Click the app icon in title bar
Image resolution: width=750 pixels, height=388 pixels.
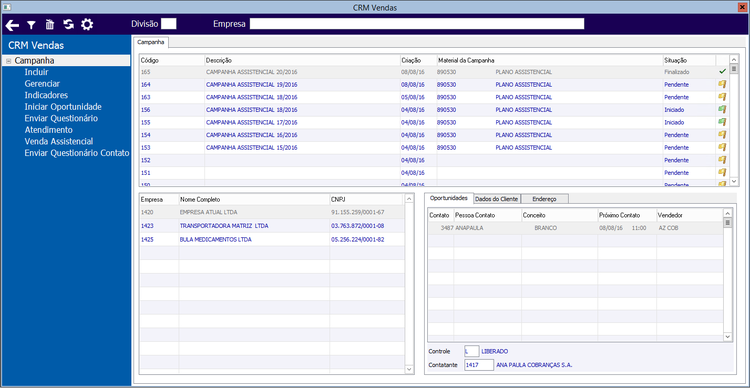coord(6,7)
